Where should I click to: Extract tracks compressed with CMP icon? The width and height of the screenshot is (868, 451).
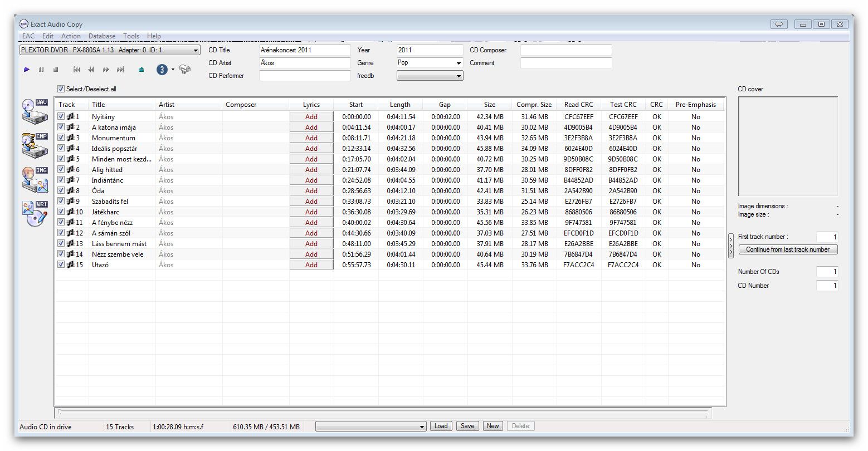[35, 145]
